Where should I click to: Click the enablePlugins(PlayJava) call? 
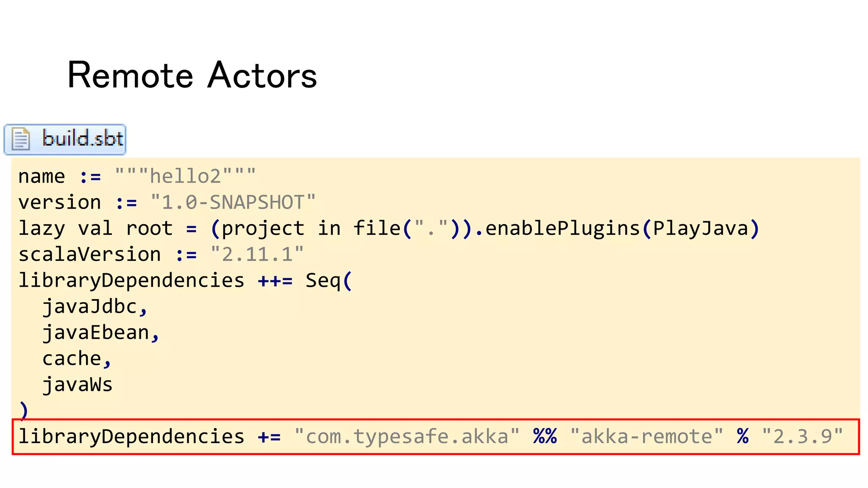click(x=622, y=229)
